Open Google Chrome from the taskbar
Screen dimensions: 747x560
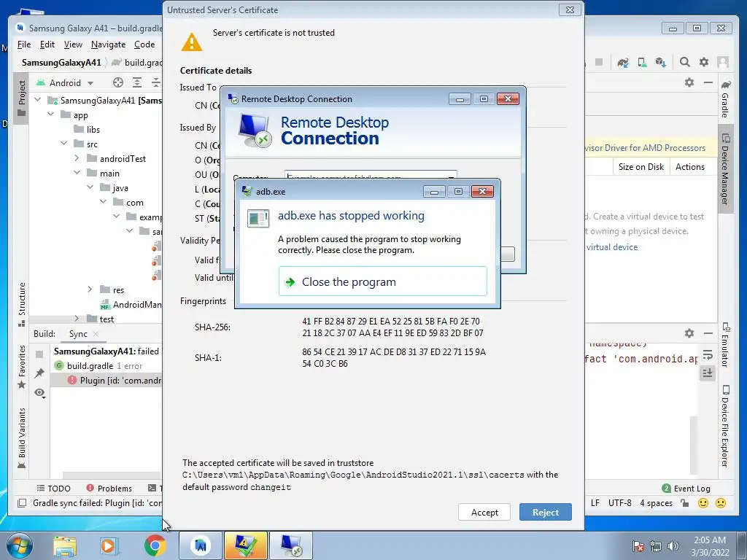tap(155, 545)
